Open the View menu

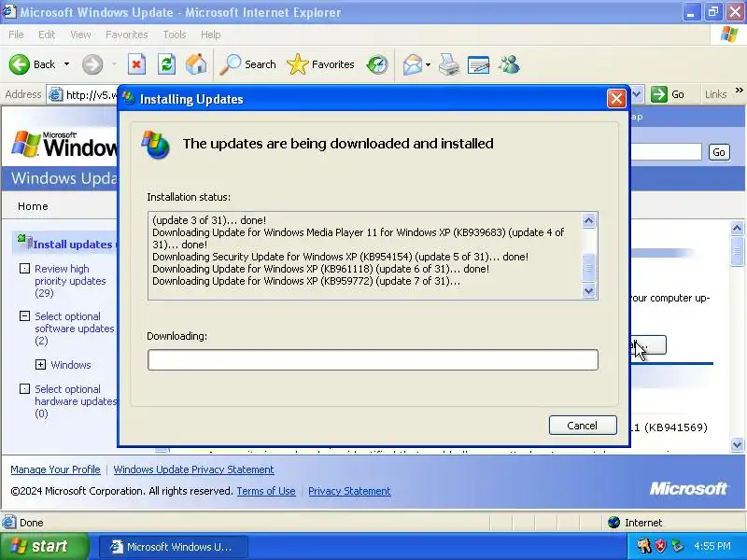80,35
